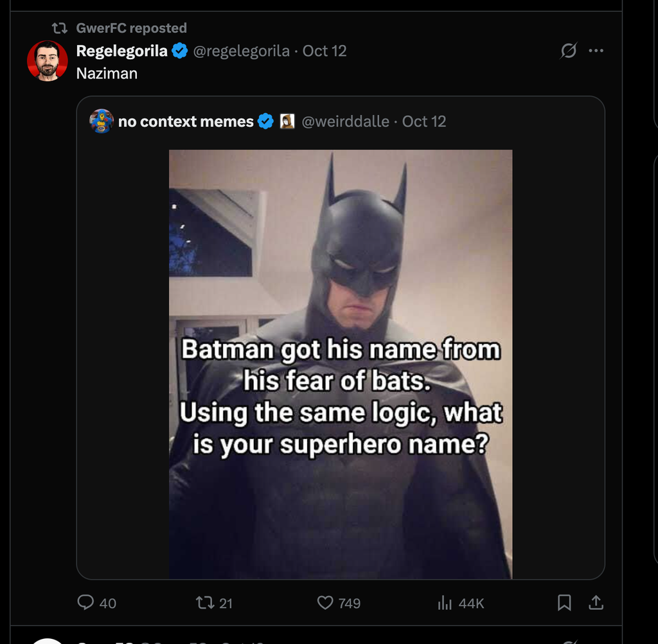Click the no context memes name

(x=186, y=121)
